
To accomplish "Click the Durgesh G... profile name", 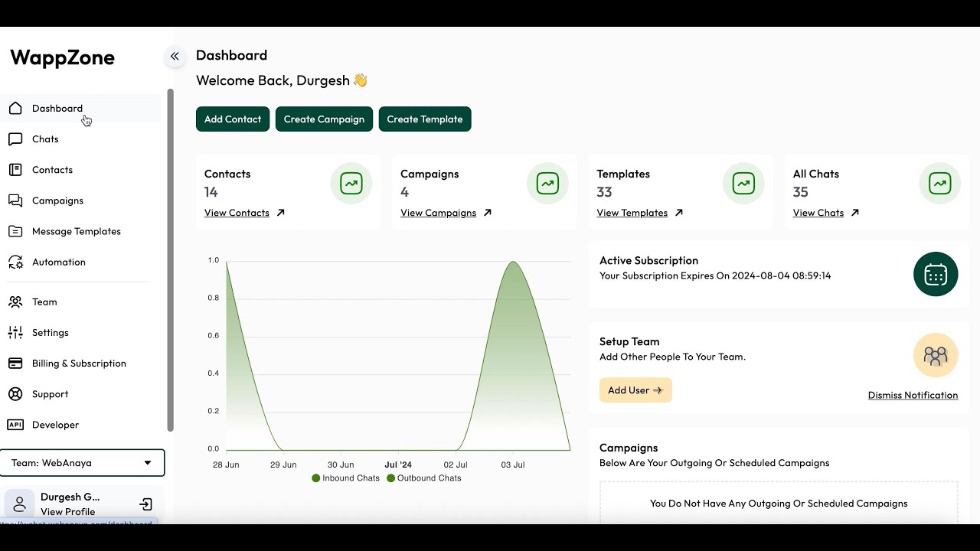I will tap(70, 497).
